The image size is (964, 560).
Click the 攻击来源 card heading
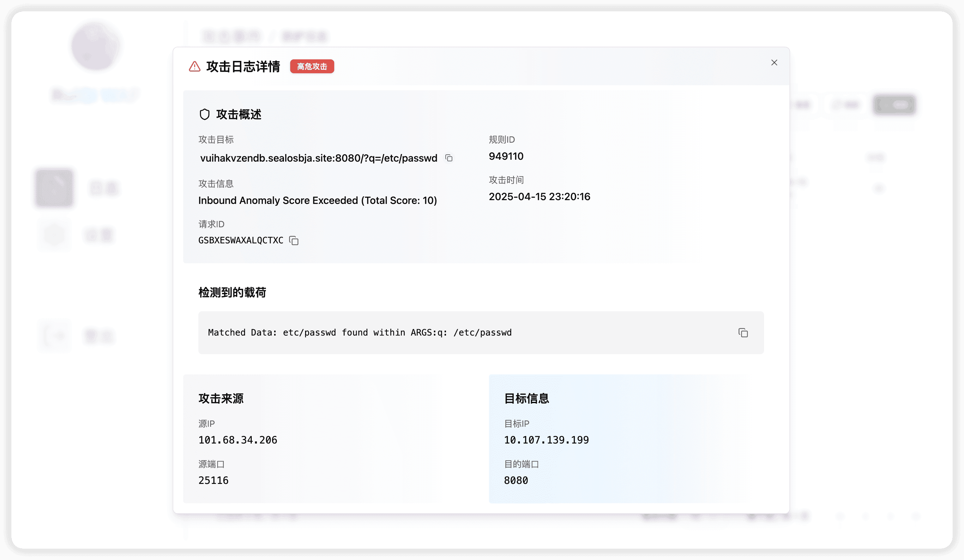(x=221, y=399)
